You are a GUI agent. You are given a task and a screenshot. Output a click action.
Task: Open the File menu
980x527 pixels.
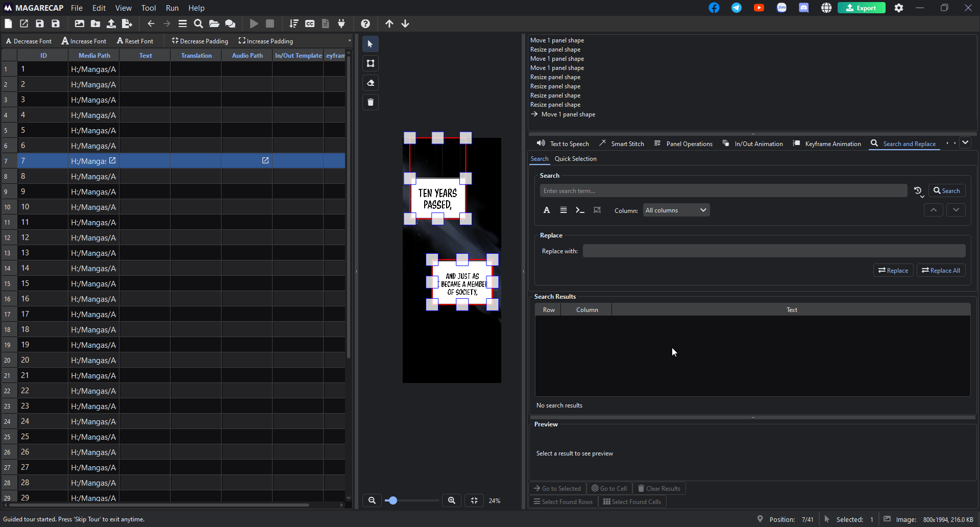77,8
